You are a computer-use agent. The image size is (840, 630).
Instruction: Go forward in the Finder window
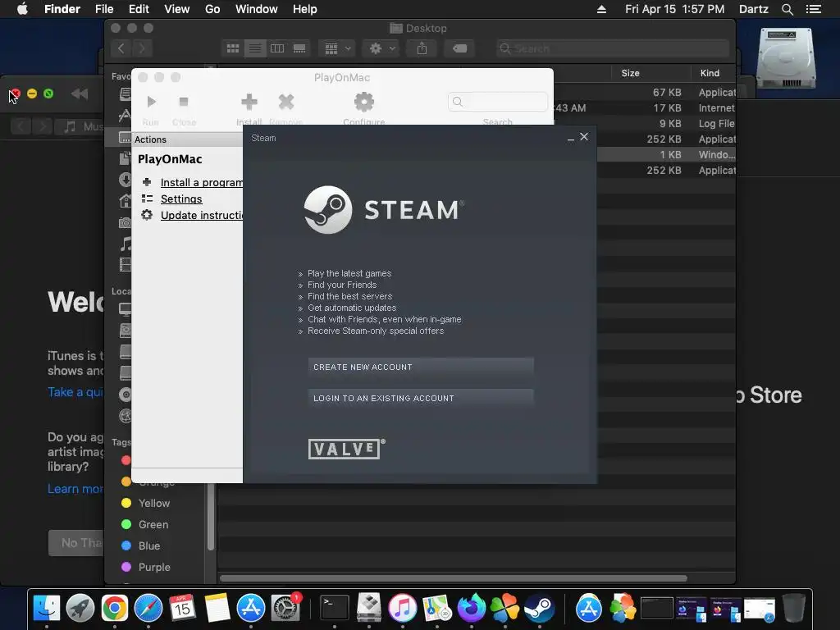pyautogui.click(x=142, y=48)
